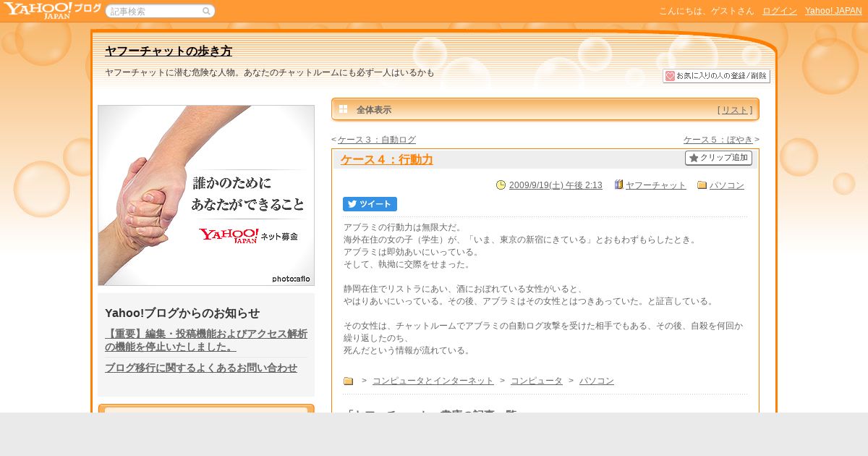This screenshot has width=868, height=456.
Task: Open article title ケース４：行動力
Action: pyautogui.click(x=386, y=160)
